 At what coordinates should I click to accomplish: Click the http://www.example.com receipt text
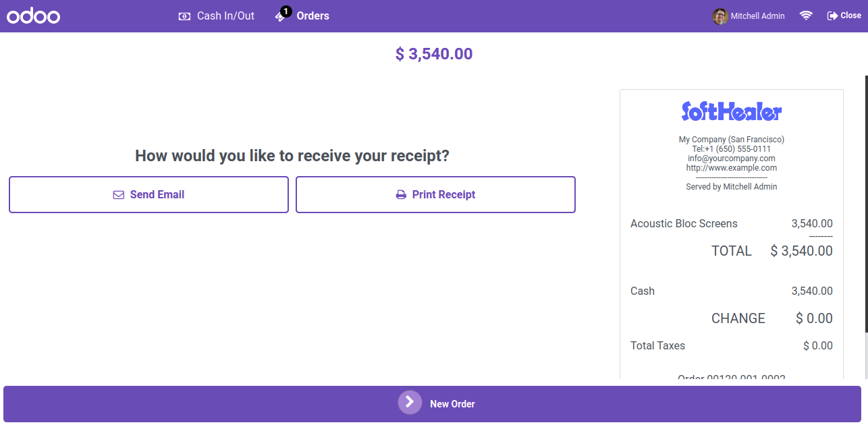click(732, 168)
